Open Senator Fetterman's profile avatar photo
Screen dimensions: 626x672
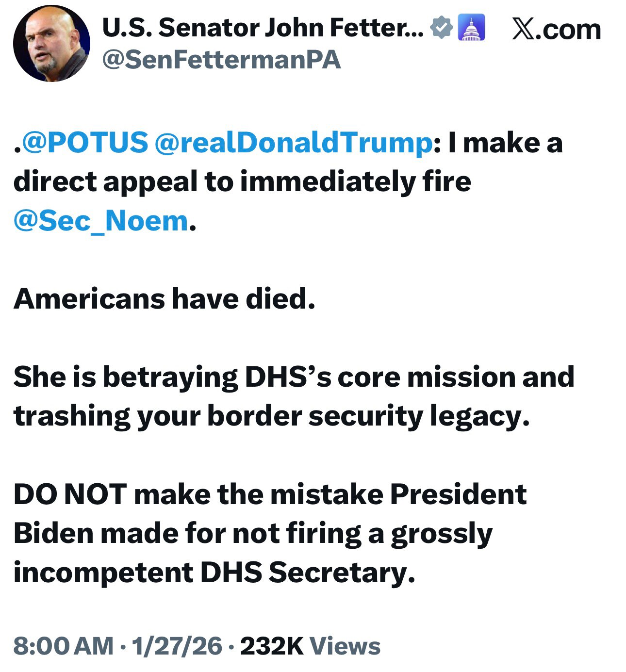tap(51, 44)
